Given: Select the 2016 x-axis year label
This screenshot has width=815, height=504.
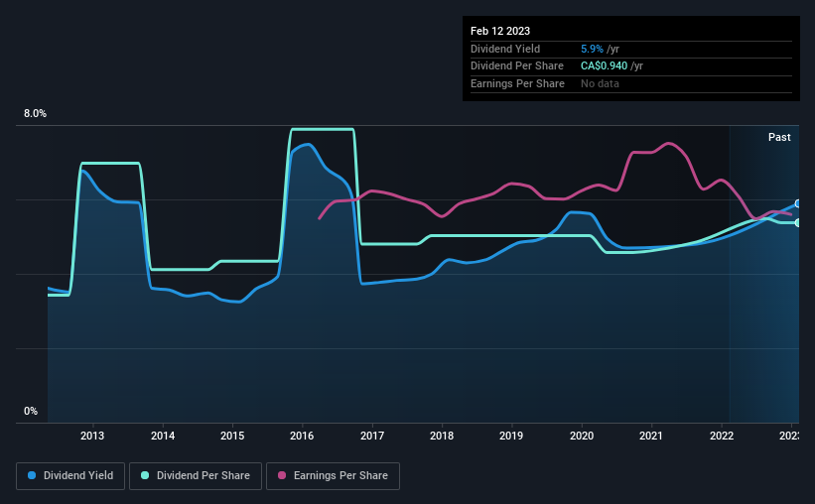Looking at the screenshot, I should tap(302, 436).
